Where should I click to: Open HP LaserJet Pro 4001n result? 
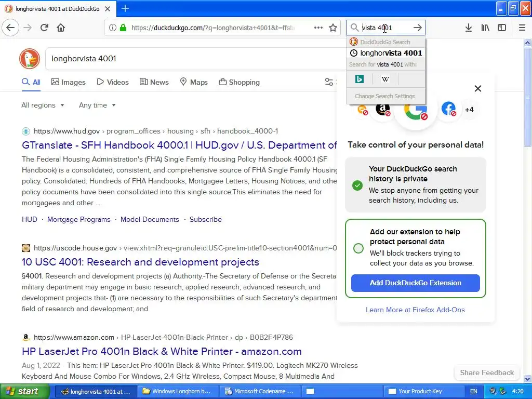[162, 352]
